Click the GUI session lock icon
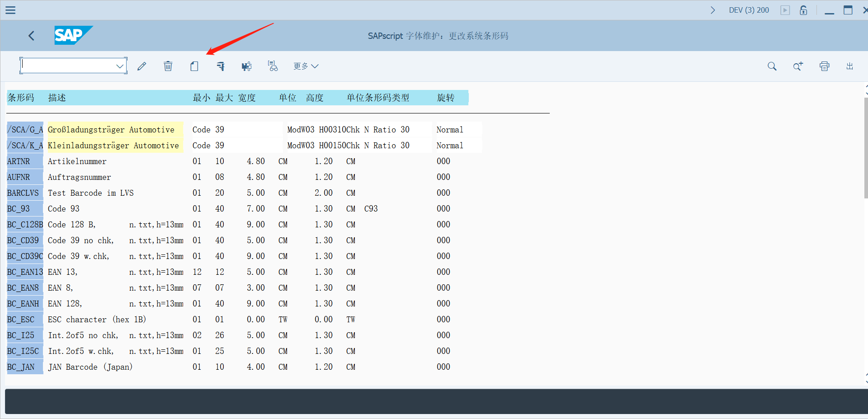The width and height of the screenshot is (868, 419). pos(803,10)
